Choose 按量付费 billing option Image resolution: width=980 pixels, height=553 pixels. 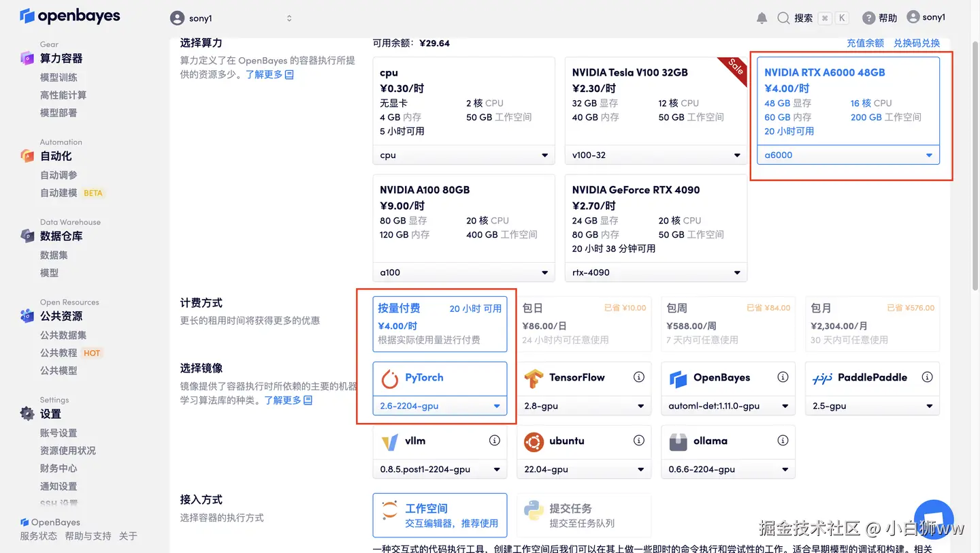point(440,323)
